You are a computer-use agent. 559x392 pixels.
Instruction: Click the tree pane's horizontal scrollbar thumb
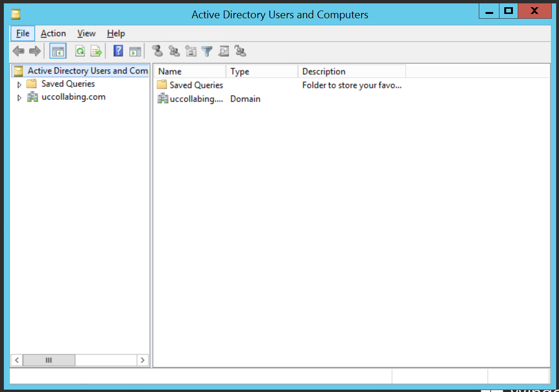click(49, 360)
